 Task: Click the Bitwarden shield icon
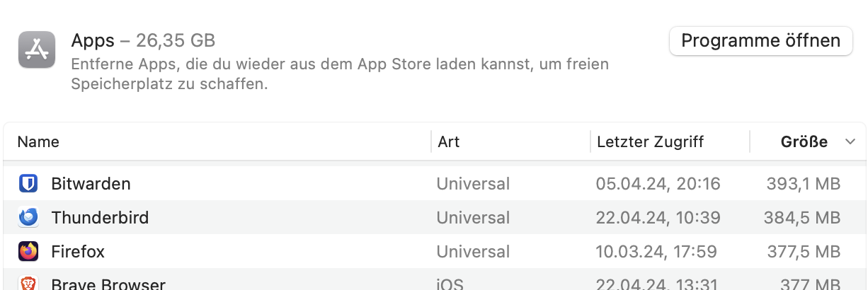point(28,184)
